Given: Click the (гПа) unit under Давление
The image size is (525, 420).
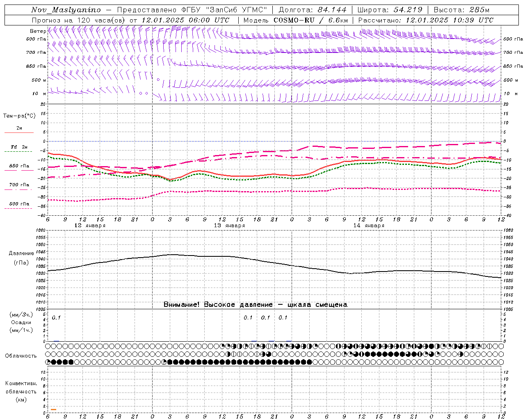Looking at the screenshot, I should 21,263.
